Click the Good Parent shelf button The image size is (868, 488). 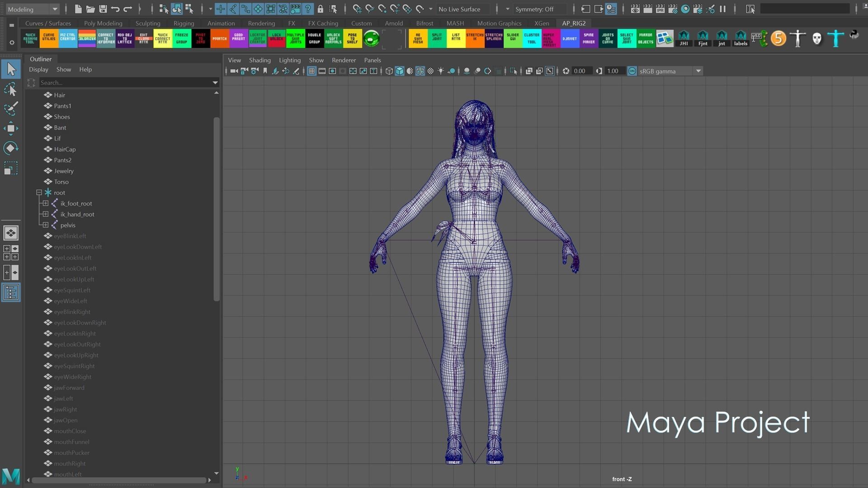point(239,38)
